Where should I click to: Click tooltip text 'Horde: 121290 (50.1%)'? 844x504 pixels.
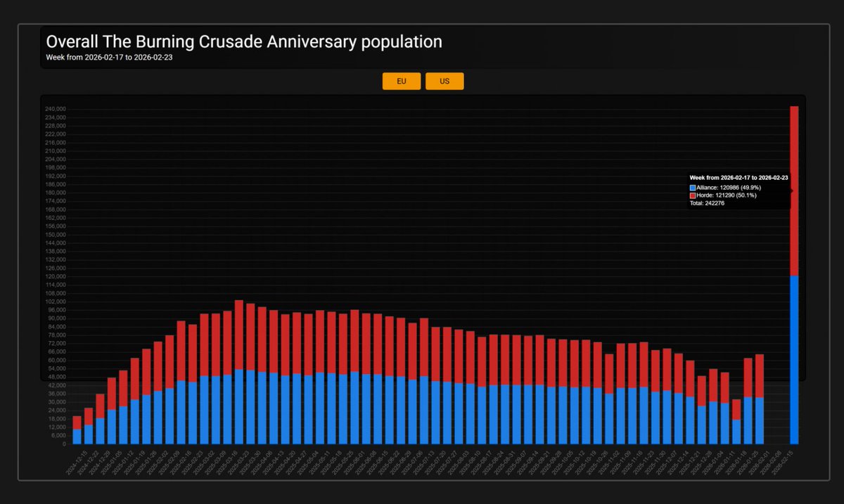727,195
